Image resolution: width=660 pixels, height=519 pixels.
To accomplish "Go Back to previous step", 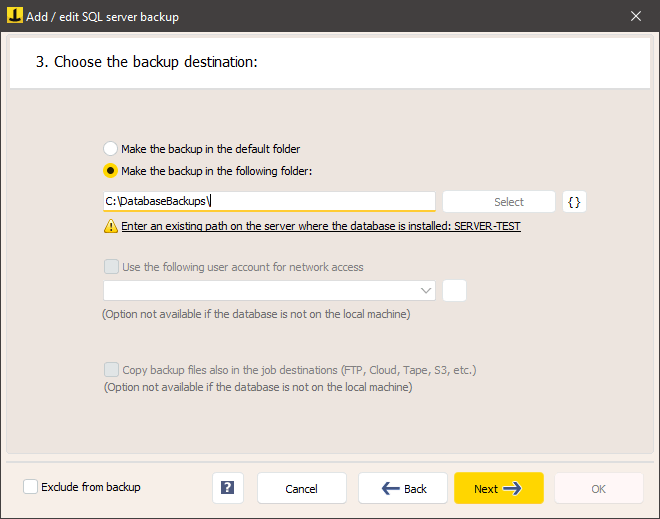I will (403, 488).
